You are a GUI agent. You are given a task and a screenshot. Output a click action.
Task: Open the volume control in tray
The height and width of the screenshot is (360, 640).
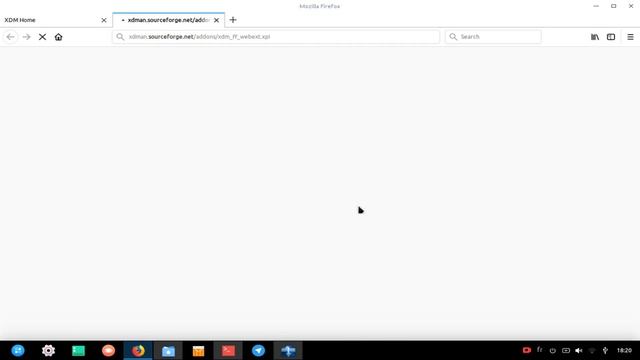[579, 351]
